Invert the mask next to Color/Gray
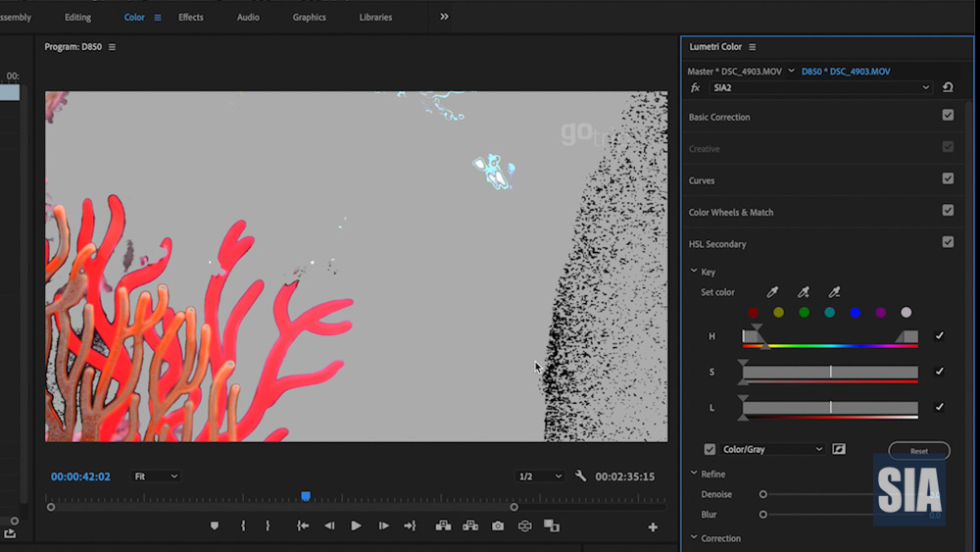The height and width of the screenshot is (552, 980). coord(839,449)
